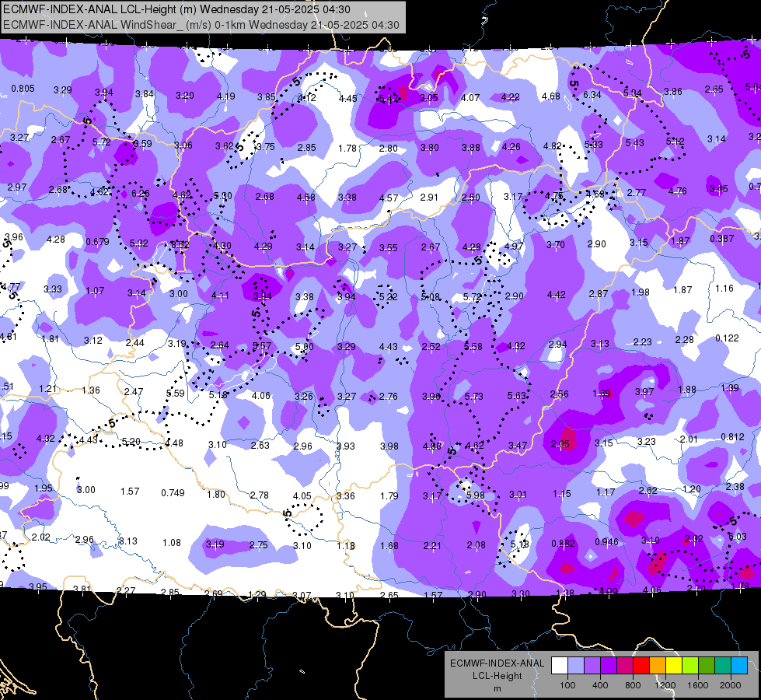761x700 pixels.
Task: Click wind shear value 5.59
Action: point(175,393)
